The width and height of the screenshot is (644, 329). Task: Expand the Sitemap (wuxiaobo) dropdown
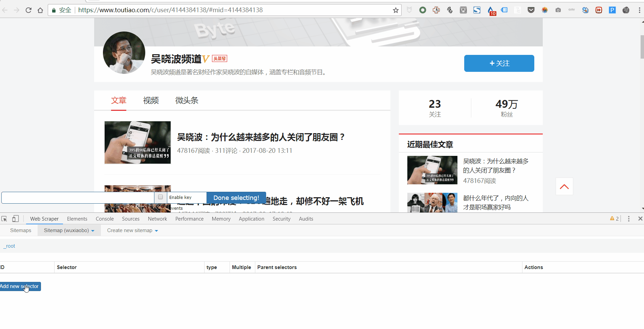[x=69, y=230]
